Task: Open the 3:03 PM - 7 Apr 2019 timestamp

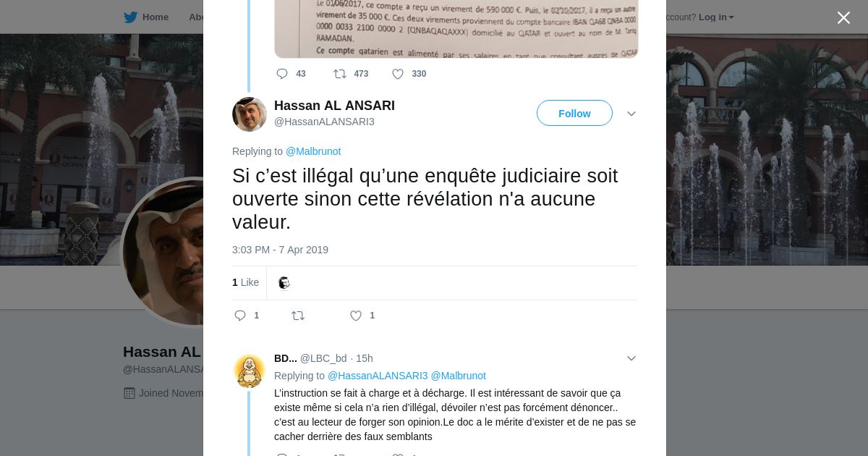Action: click(x=280, y=250)
